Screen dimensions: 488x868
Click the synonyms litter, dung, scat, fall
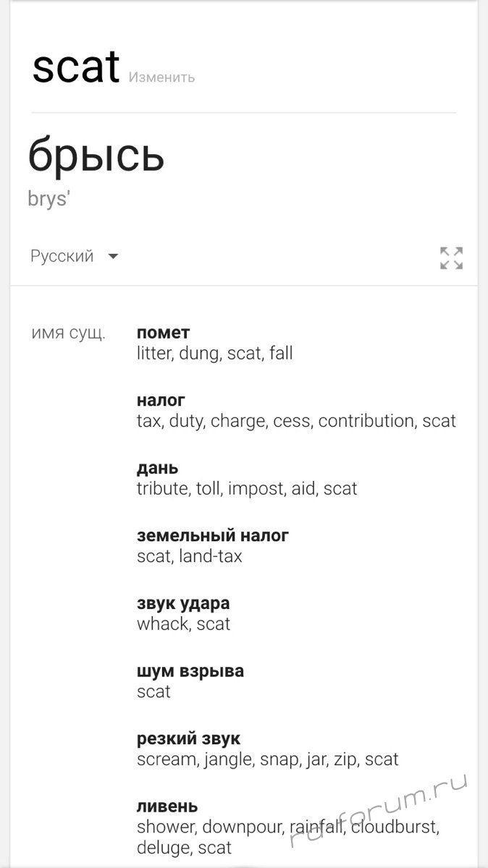[x=214, y=354]
